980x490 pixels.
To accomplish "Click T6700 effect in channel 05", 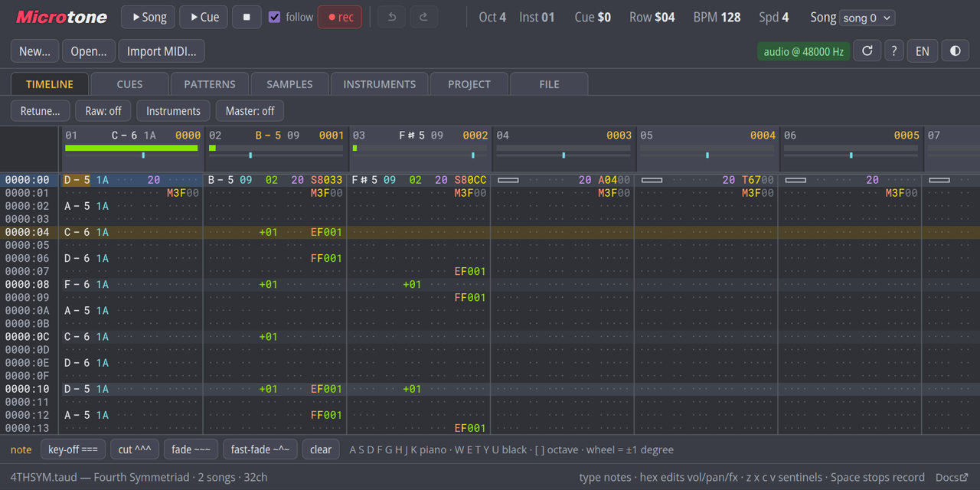I will click(758, 180).
